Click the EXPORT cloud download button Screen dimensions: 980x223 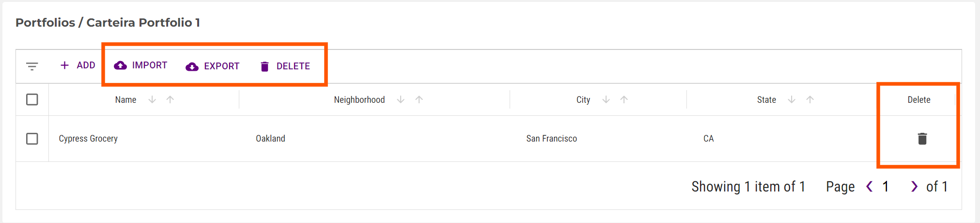213,66
